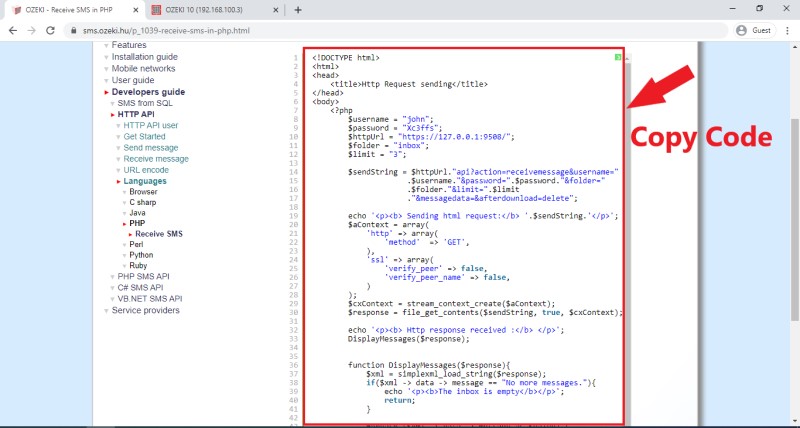Open VB.NET SMS API link
The height and width of the screenshot is (428, 800).
point(150,299)
